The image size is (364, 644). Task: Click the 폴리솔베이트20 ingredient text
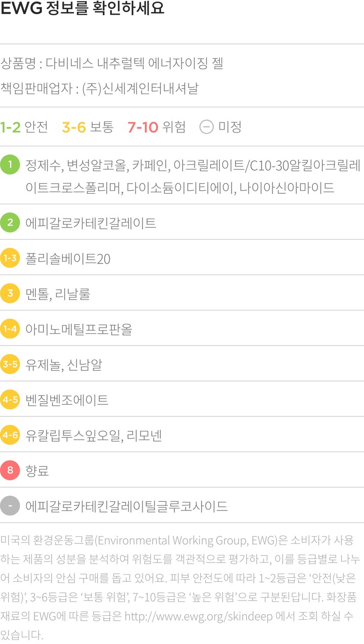tap(68, 259)
